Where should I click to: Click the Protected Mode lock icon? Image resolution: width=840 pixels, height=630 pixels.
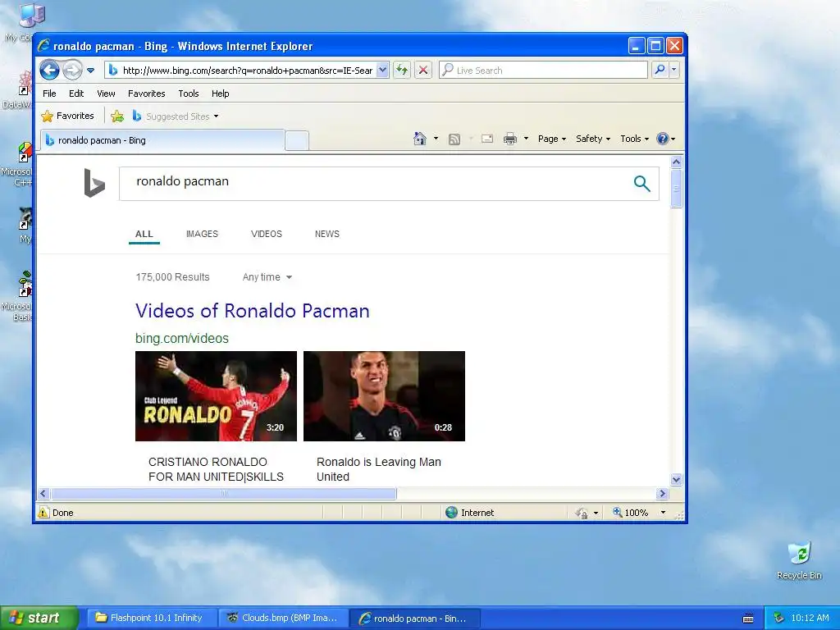coord(582,513)
